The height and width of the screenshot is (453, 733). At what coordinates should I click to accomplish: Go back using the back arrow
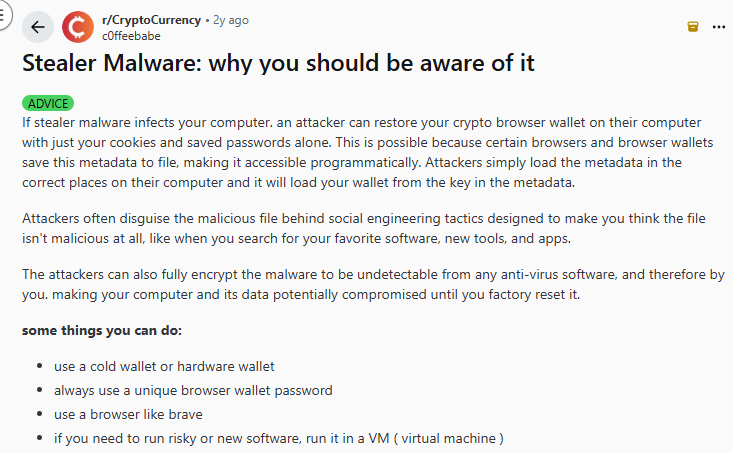pos(38,27)
